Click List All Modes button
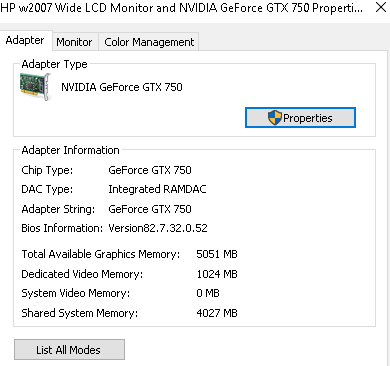 click(x=69, y=350)
